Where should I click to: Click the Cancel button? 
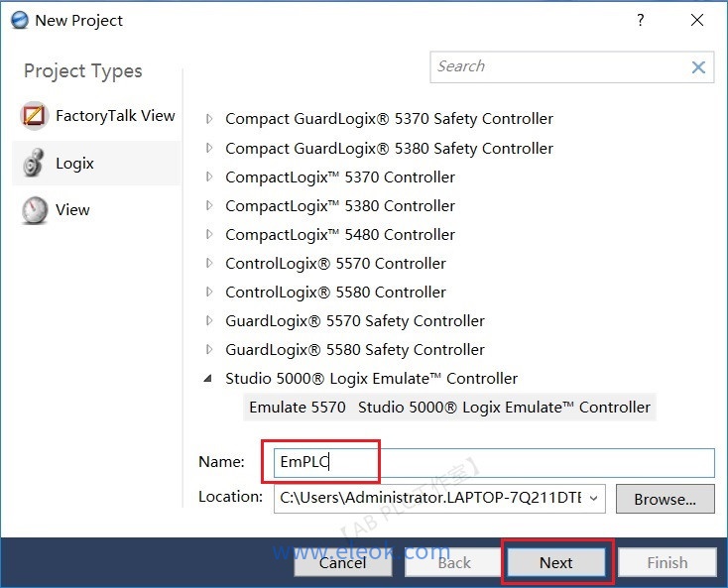(x=342, y=562)
